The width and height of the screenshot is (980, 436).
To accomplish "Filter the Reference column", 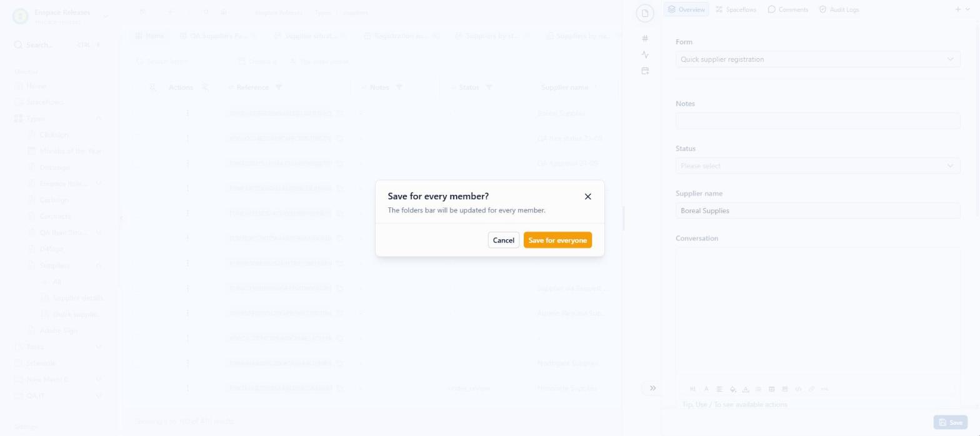I will (x=279, y=87).
